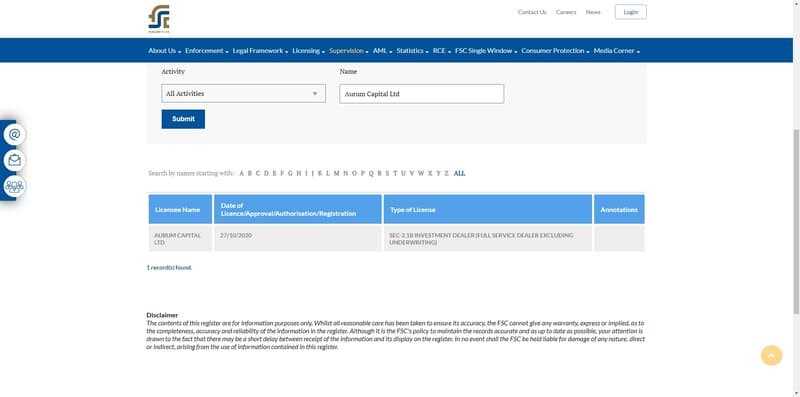Expand the AML menu

[382, 51]
